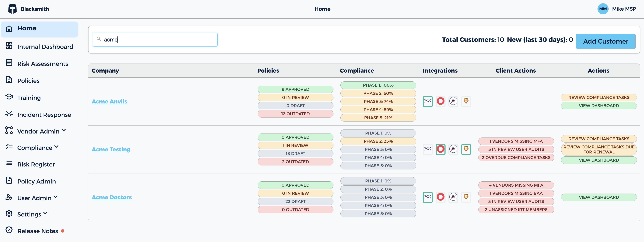Click the Add Customer button
This screenshot has height=242, width=644.
(605, 41)
